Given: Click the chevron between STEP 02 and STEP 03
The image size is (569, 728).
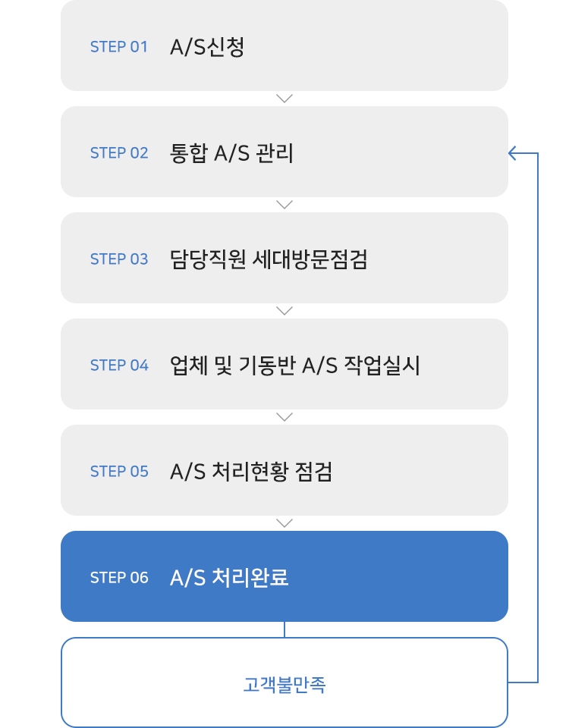Looking at the screenshot, I should pos(284,205).
